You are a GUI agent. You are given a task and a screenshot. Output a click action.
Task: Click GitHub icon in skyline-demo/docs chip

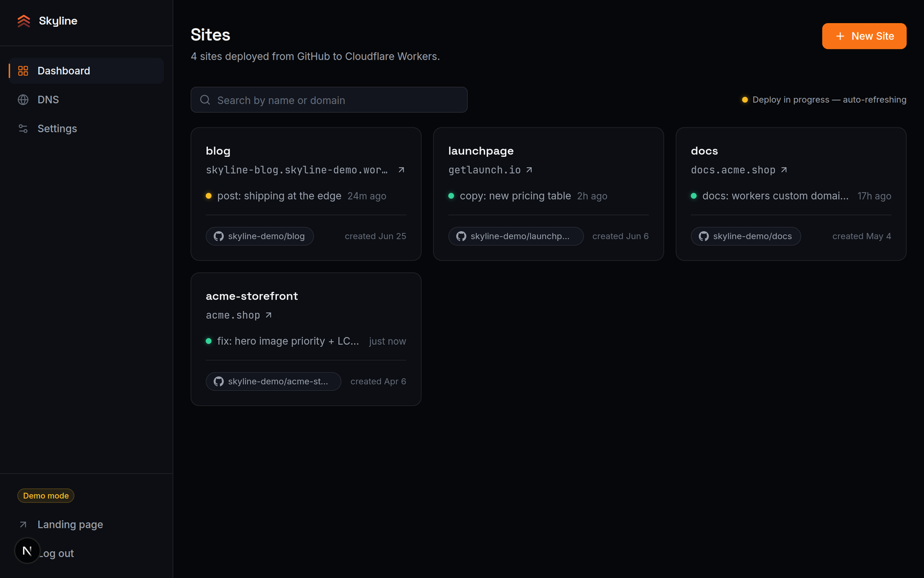coord(704,236)
